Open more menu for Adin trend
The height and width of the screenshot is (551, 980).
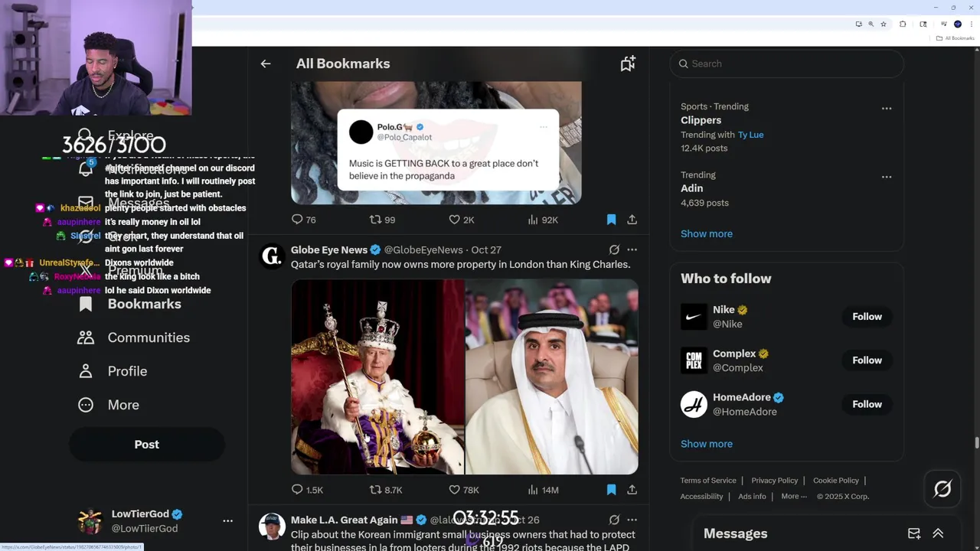click(887, 177)
